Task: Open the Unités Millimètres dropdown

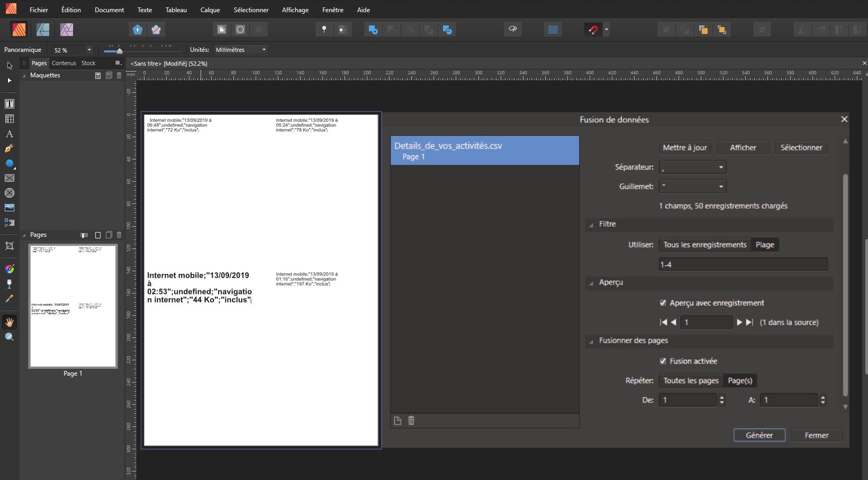Action: tap(241, 50)
